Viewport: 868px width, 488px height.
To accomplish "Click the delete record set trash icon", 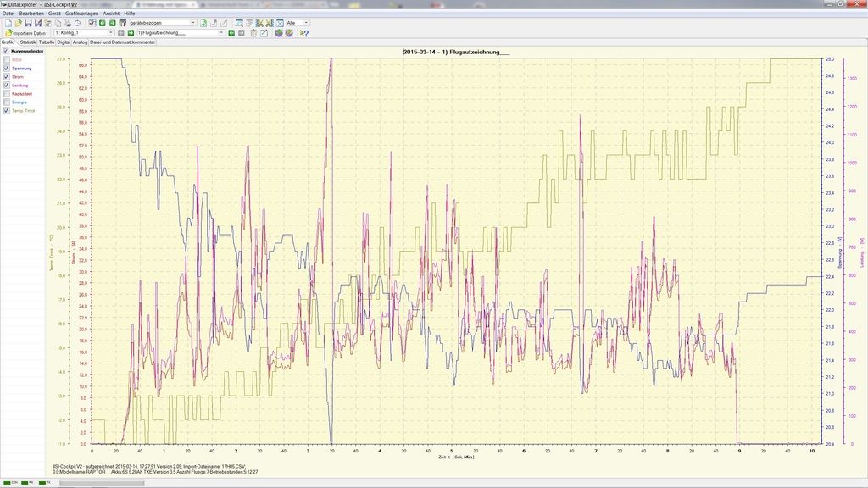I will [252, 33].
